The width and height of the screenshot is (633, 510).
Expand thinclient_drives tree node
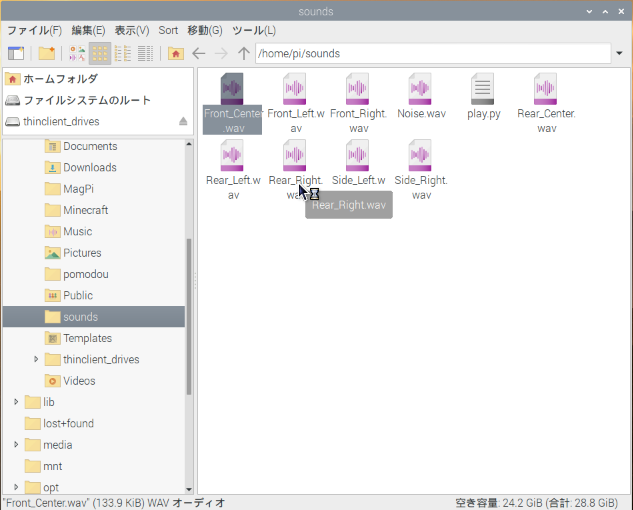(36, 359)
